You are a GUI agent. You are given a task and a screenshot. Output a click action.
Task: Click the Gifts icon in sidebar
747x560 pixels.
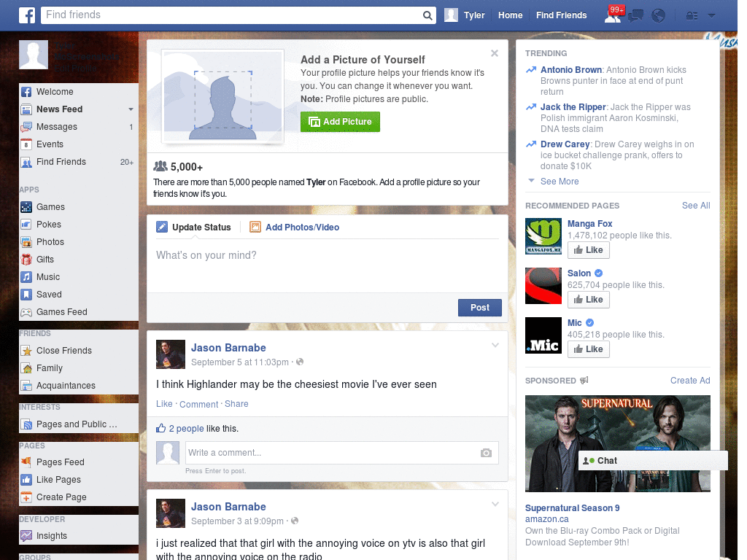[26, 260]
